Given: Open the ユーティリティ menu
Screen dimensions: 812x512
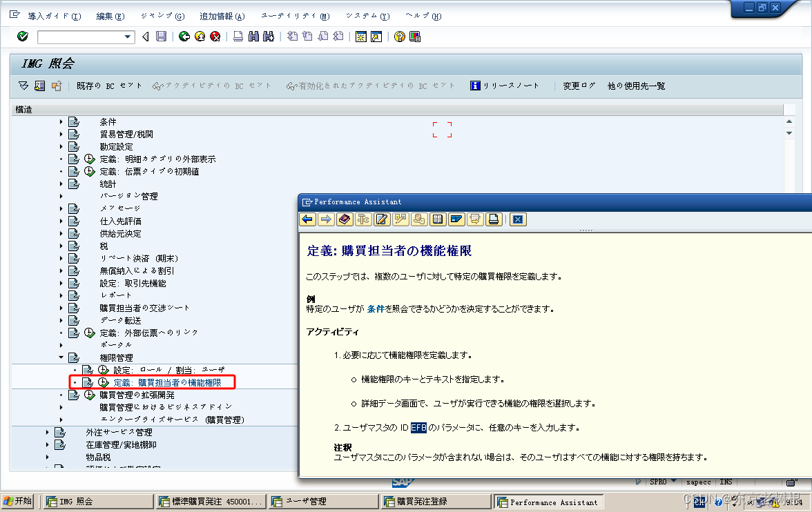Looking at the screenshot, I should pyautogui.click(x=294, y=15).
